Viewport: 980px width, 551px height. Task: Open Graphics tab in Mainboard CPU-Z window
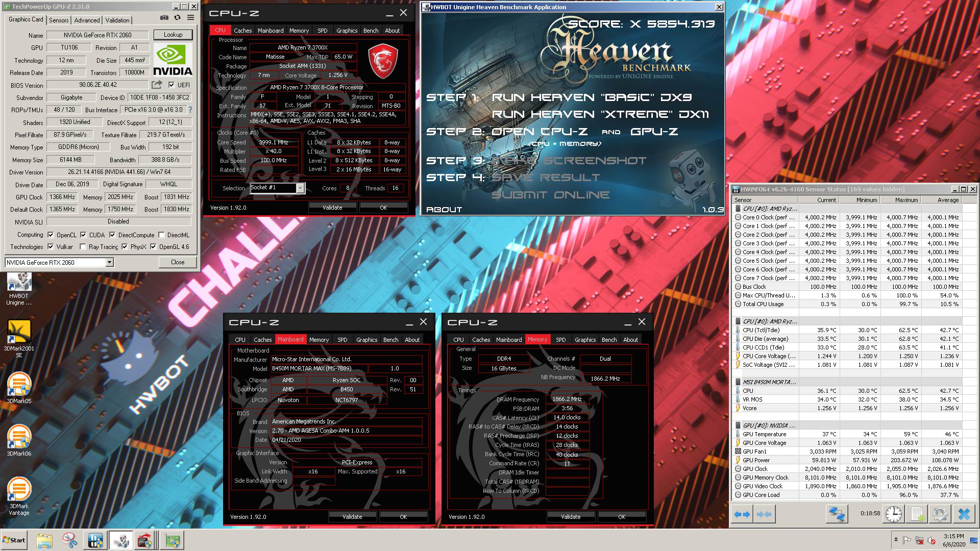point(367,340)
